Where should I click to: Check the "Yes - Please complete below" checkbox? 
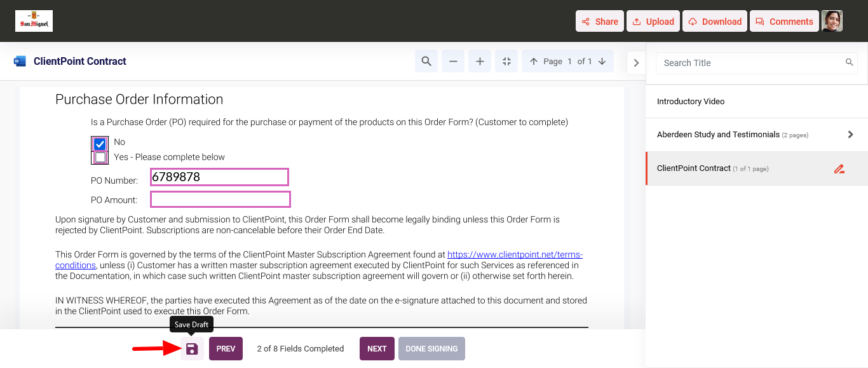coord(100,157)
